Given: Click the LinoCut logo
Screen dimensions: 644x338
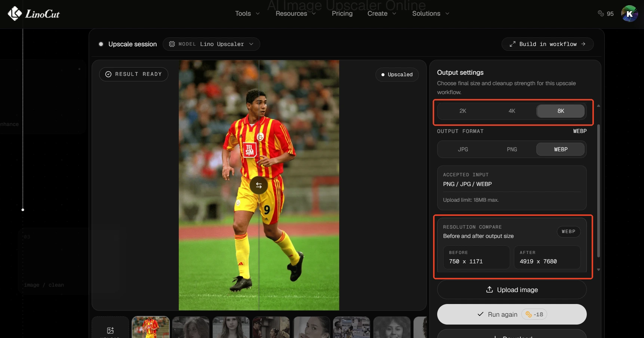Looking at the screenshot, I should [x=34, y=14].
